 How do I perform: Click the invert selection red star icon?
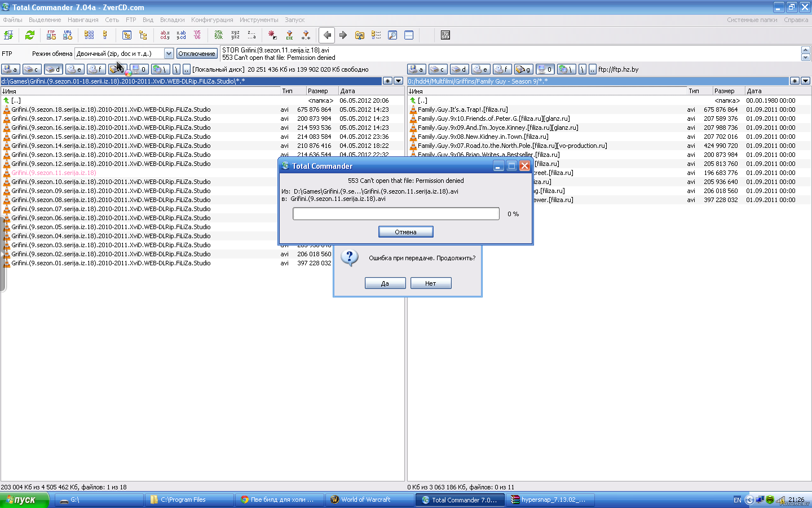tap(273, 35)
